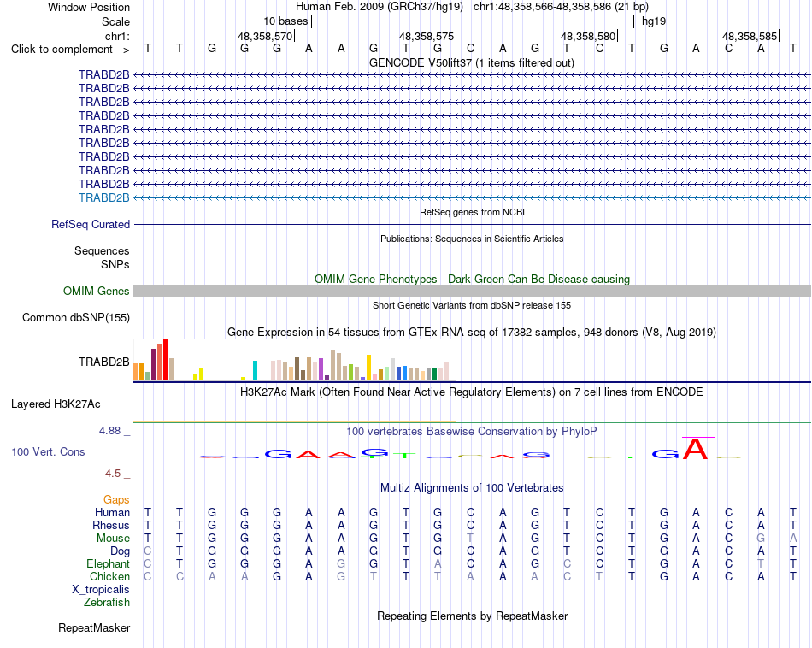Select the Zebrafish alignment row label

(x=106, y=603)
